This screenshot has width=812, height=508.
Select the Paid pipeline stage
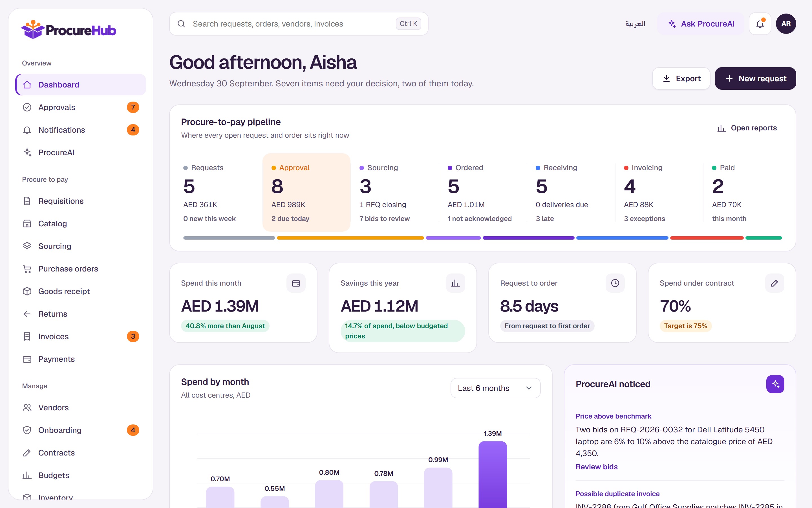pos(747,192)
